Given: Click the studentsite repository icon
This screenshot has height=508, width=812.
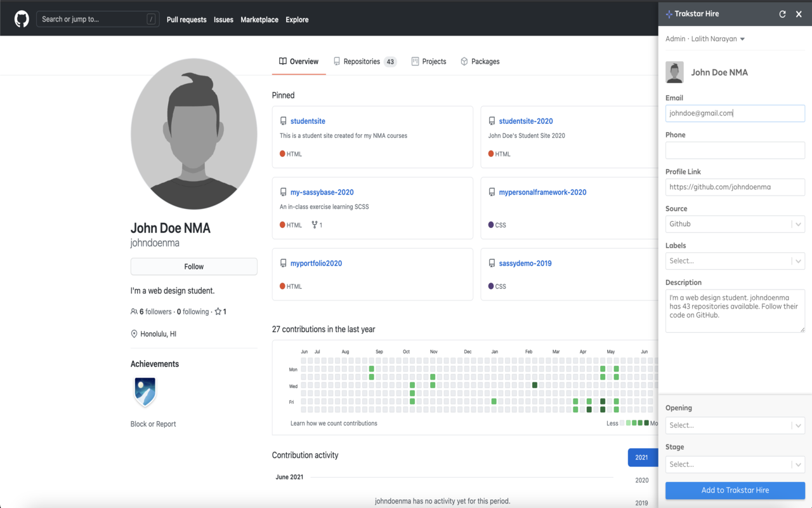Looking at the screenshot, I should click(x=284, y=121).
